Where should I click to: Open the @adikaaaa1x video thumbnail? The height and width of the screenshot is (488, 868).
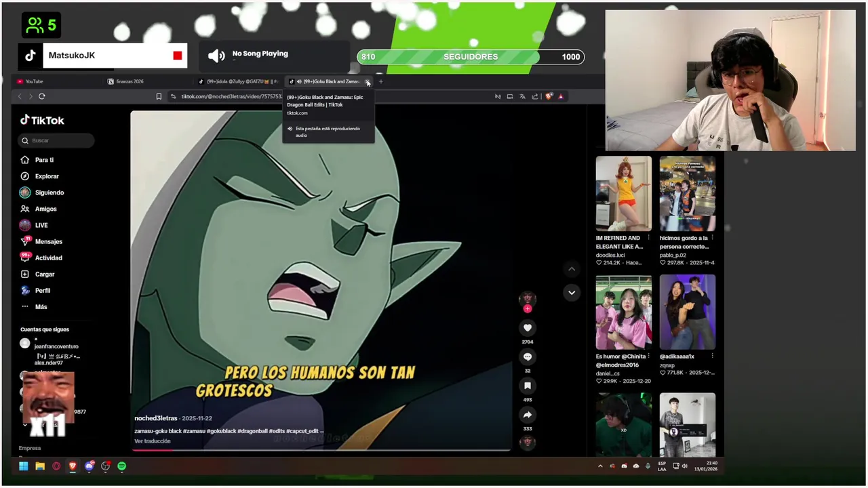coord(688,312)
